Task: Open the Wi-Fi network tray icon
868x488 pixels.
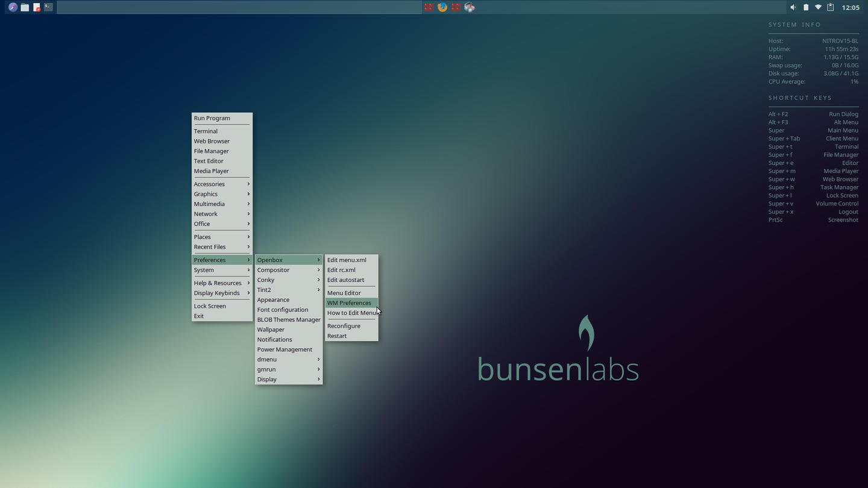Action: click(818, 7)
